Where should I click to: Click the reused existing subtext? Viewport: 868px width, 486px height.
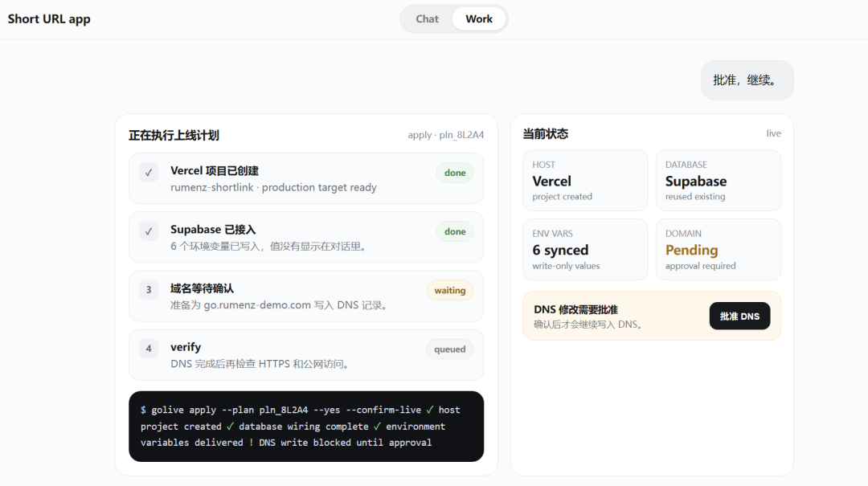tap(694, 197)
